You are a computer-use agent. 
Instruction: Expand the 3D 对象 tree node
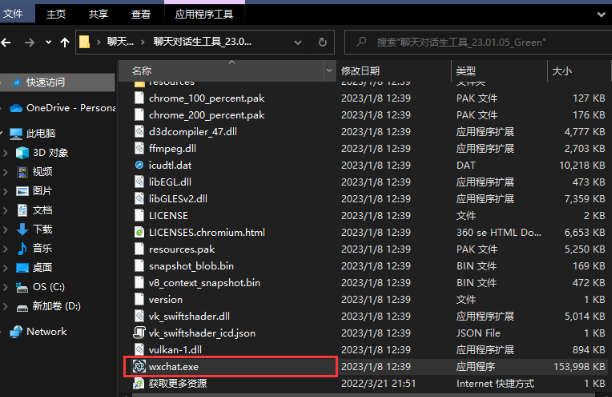click(x=5, y=153)
